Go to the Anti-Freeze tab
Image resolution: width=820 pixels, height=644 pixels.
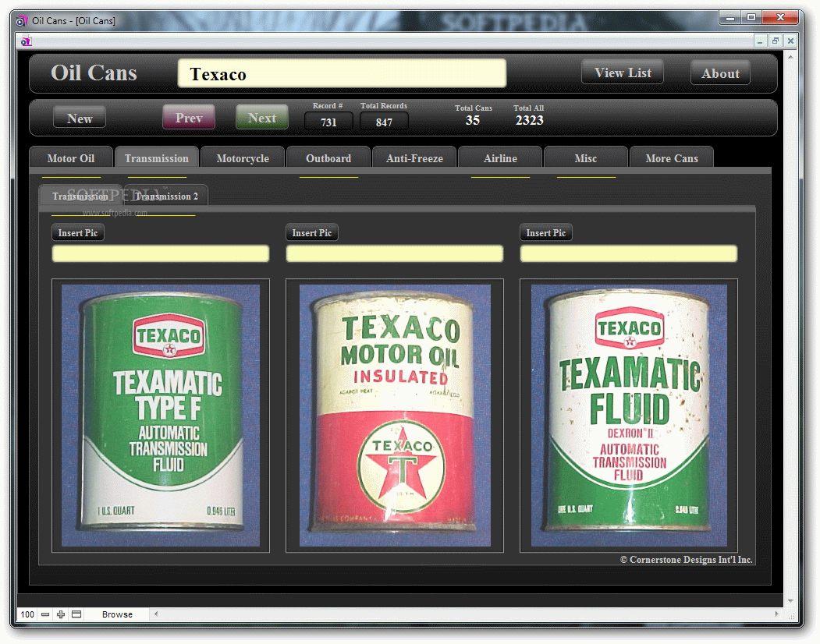[414, 157]
